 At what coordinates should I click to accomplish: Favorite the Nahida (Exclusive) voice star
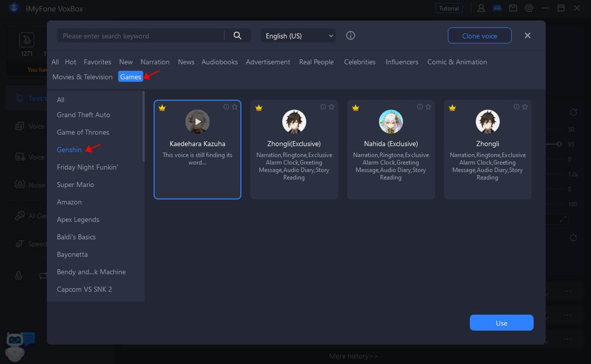428,107
